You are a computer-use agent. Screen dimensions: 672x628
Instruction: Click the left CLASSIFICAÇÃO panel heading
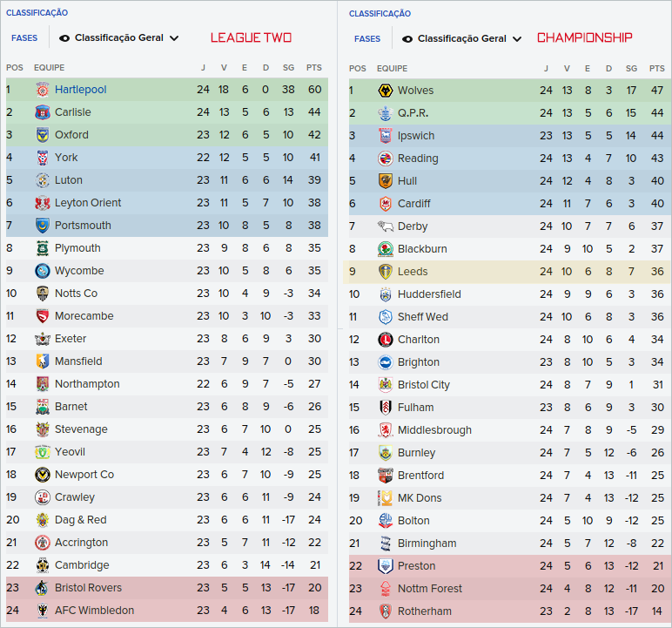pyautogui.click(x=37, y=13)
